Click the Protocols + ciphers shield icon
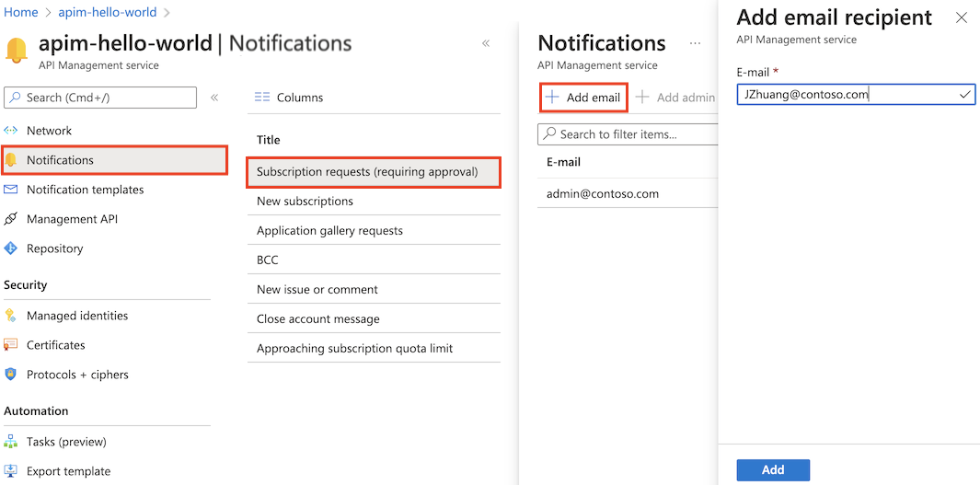Viewport: 980px width, 485px height. tap(11, 375)
